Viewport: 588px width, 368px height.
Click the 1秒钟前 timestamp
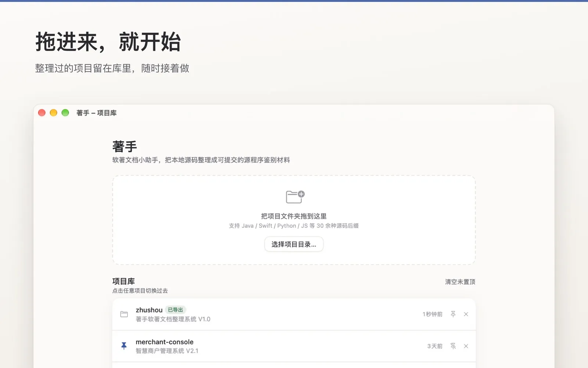click(x=432, y=314)
